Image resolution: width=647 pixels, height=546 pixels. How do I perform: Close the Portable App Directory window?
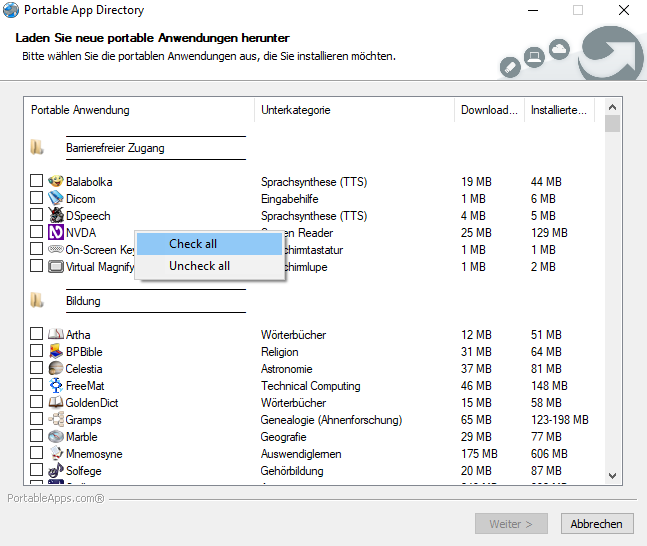[x=623, y=10]
